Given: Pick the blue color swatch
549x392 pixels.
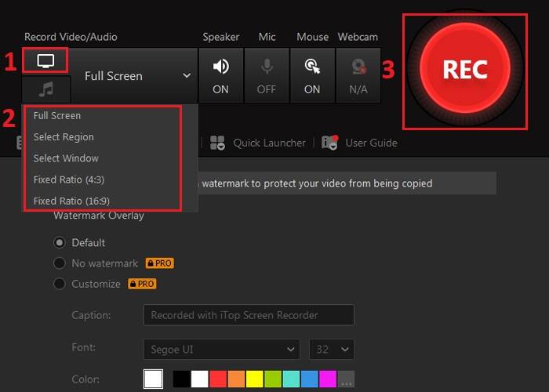Looking at the screenshot, I should 310,379.
